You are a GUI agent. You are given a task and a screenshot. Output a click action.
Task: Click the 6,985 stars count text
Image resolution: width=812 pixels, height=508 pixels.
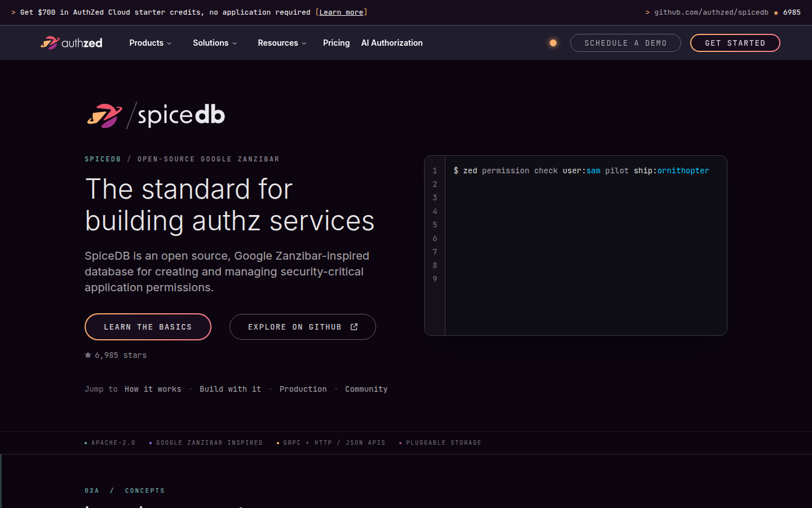click(121, 355)
